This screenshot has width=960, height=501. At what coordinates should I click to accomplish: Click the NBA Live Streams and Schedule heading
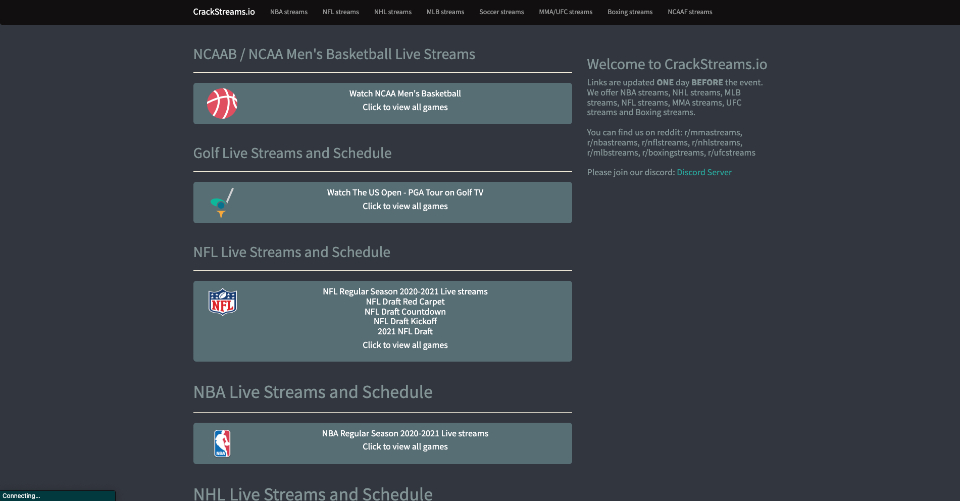313,392
